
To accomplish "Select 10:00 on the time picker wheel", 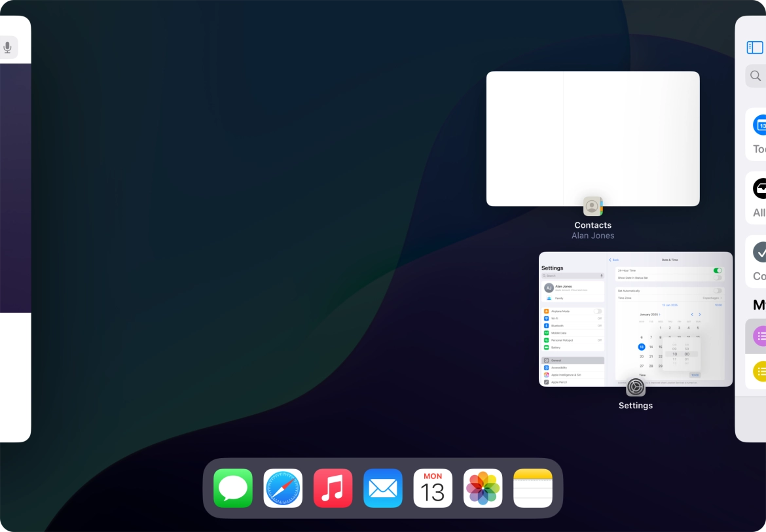I will 674,354.
